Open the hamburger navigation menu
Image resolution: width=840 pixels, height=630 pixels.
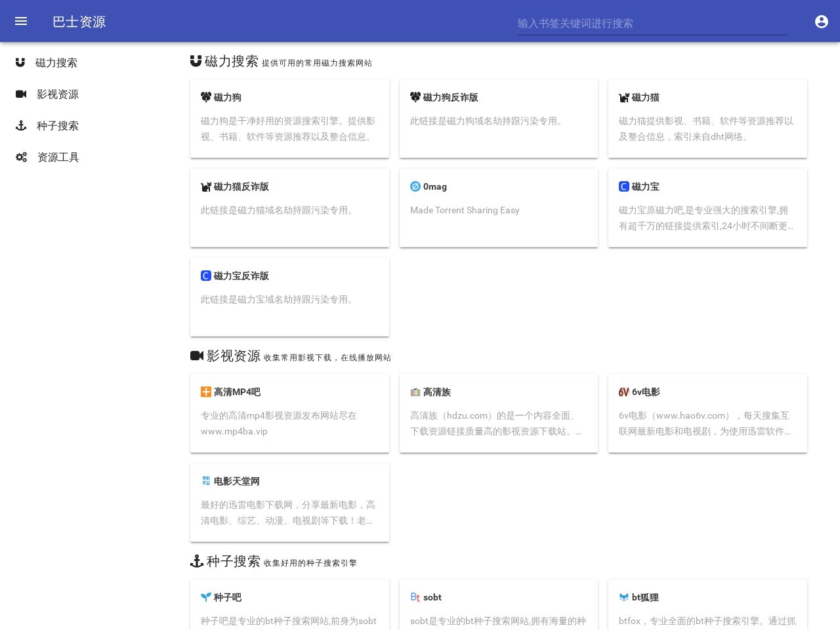click(21, 21)
